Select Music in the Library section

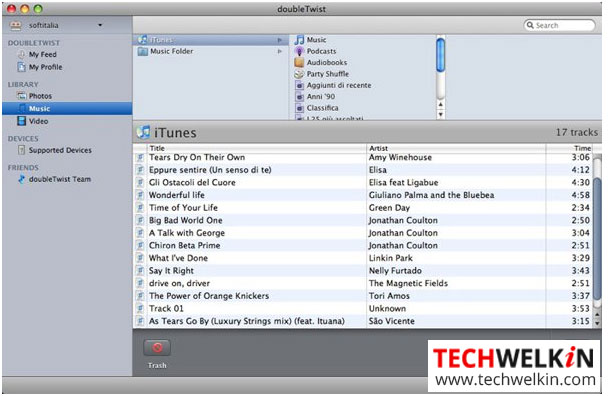pos(67,108)
